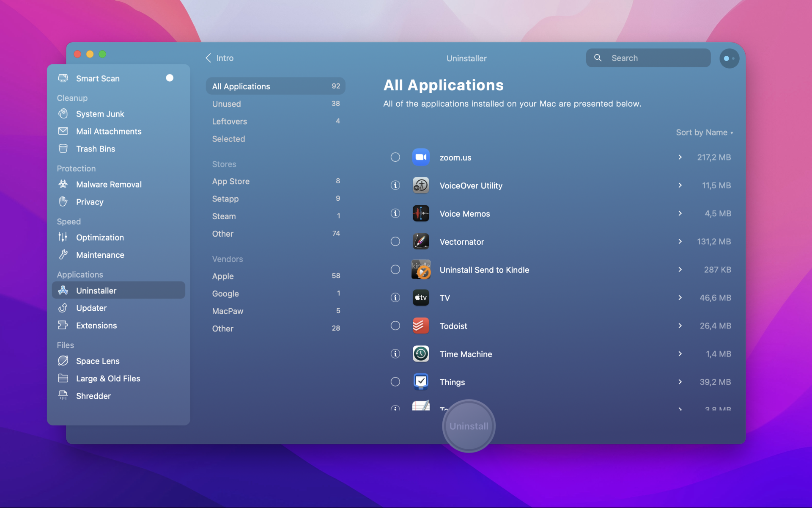Image resolution: width=812 pixels, height=508 pixels.
Task: Select Things for removal
Action: tap(395, 381)
